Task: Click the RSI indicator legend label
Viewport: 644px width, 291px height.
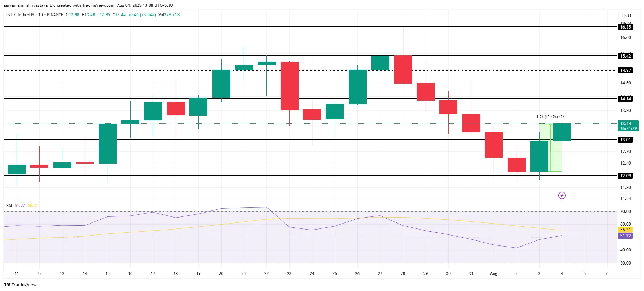Action: tap(9, 205)
